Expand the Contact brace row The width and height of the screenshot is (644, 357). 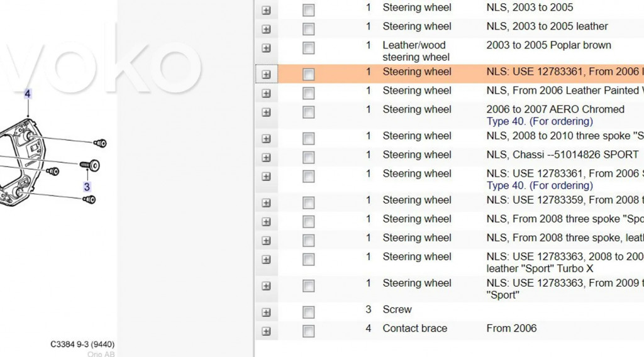tap(266, 331)
